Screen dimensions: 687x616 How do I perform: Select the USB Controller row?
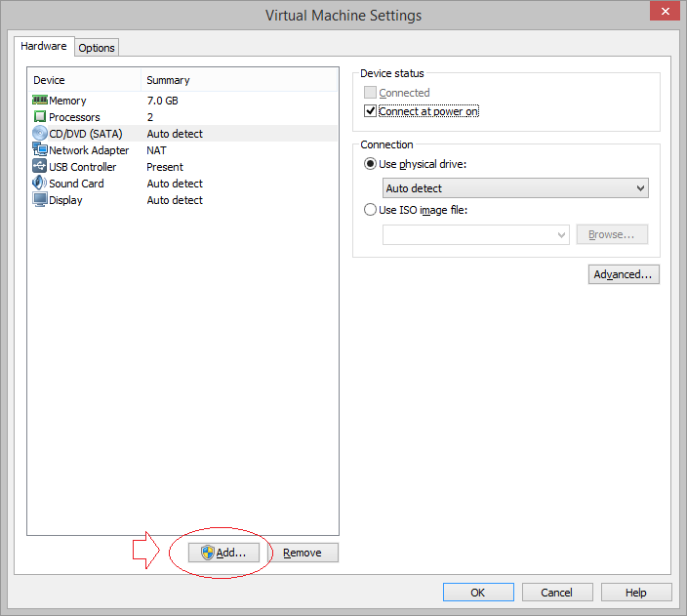[183, 167]
